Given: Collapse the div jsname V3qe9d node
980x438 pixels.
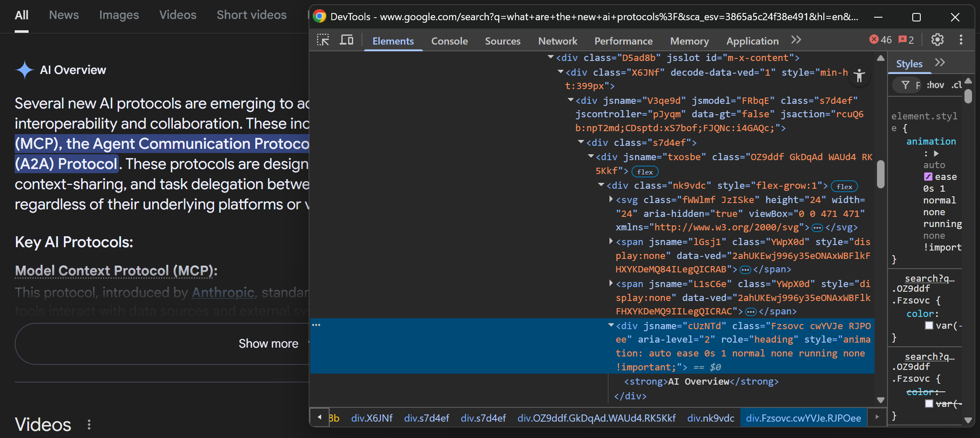Looking at the screenshot, I should (571, 100).
